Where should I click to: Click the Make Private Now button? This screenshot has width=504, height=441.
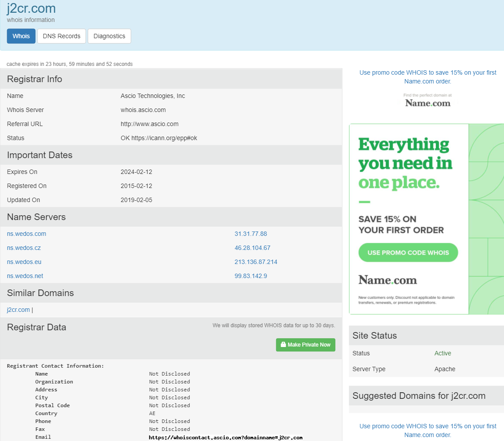tap(306, 345)
